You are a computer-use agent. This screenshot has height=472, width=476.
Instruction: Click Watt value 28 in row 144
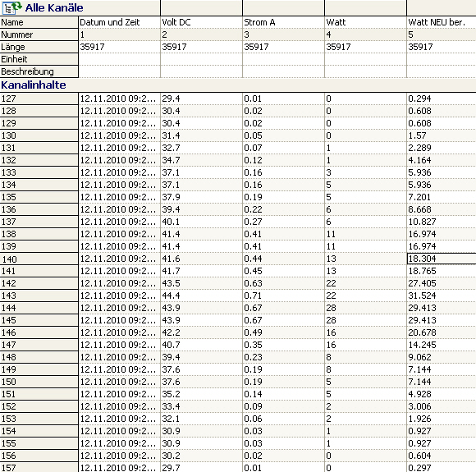tap(332, 308)
